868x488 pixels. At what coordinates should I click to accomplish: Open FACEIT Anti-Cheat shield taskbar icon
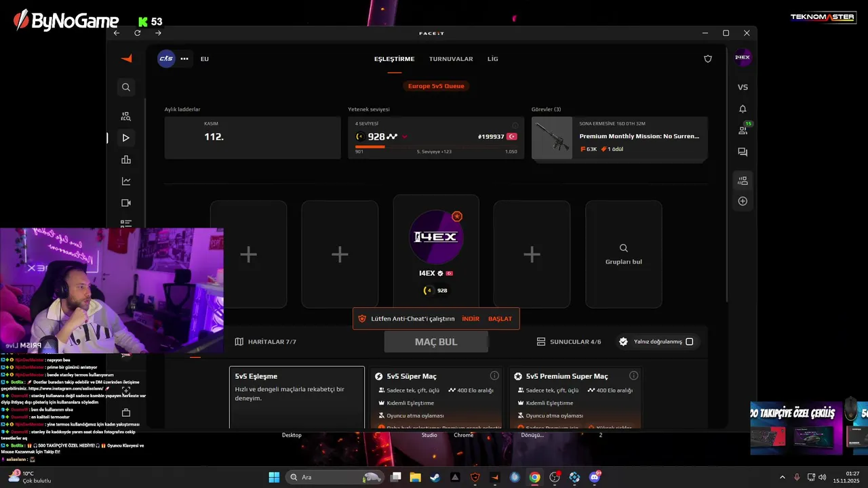click(475, 477)
